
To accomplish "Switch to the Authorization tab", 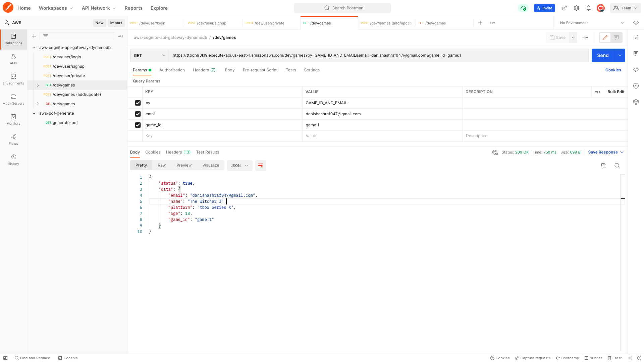I will [x=172, y=70].
